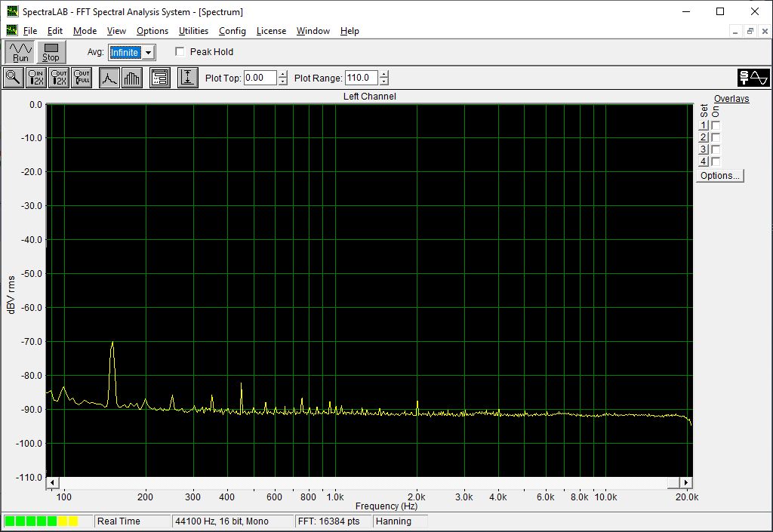
Task: Click the Real Time status bar entry
Action: (x=132, y=521)
